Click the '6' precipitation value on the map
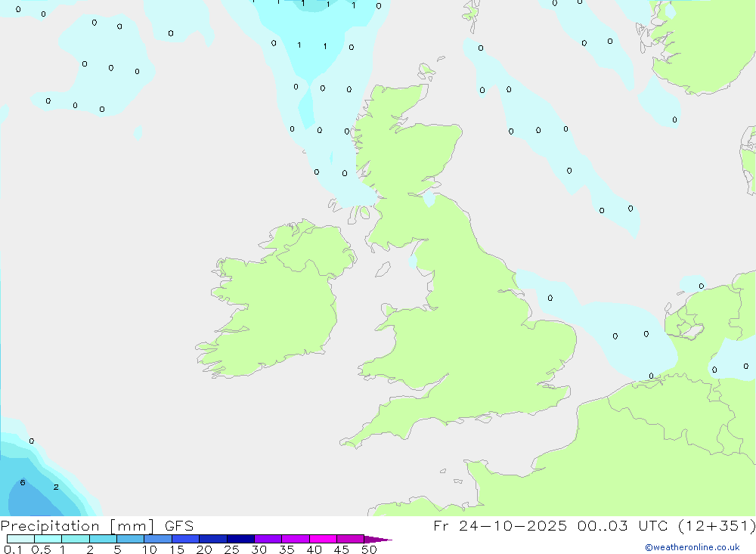This screenshot has width=756, height=554. pos(23,483)
